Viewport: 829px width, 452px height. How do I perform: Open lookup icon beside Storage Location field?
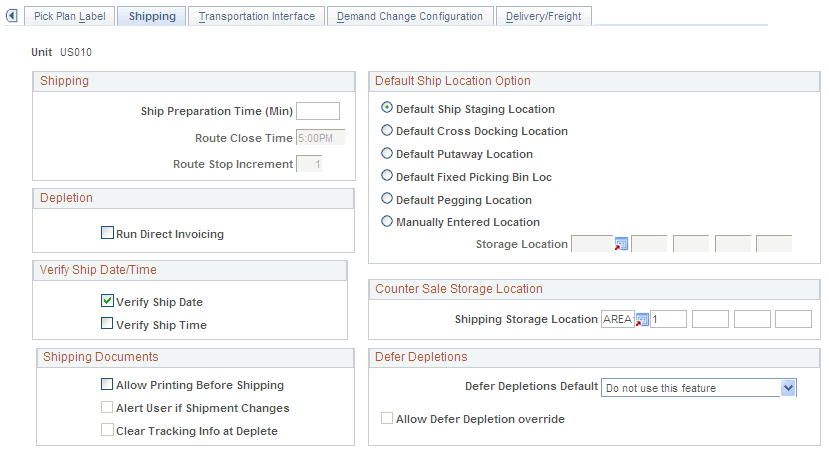[x=621, y=244]
